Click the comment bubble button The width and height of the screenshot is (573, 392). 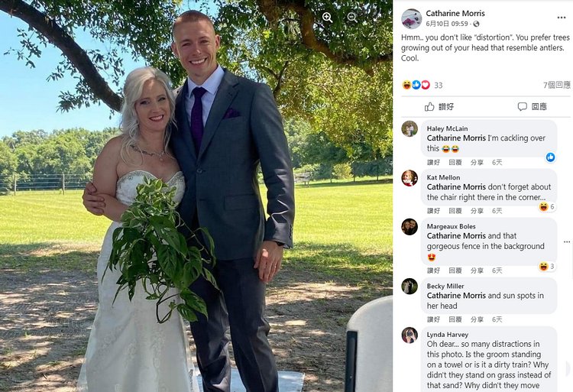(x=532, y=107)
